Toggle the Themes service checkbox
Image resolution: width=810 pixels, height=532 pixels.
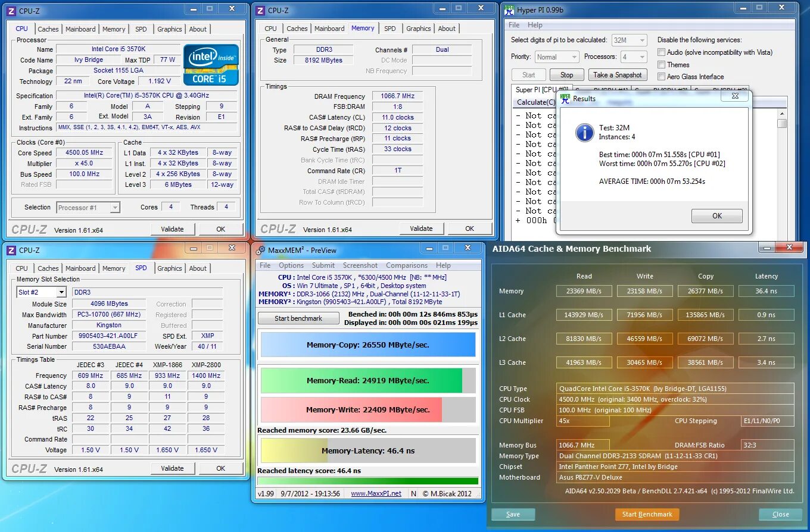point(661,64)
